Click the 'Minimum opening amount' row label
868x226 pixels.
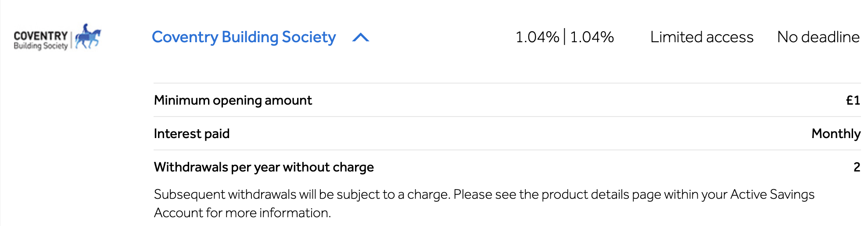point(233,100)
